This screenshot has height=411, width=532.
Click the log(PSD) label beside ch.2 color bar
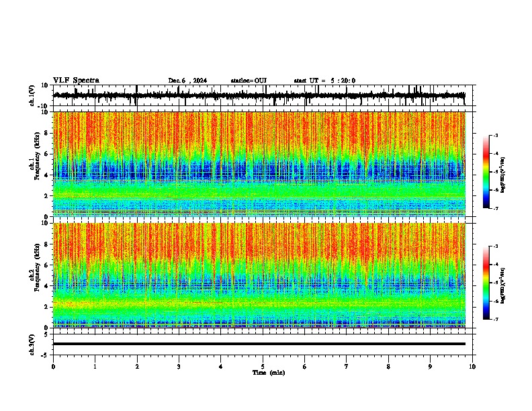click(x=503, y=285)
